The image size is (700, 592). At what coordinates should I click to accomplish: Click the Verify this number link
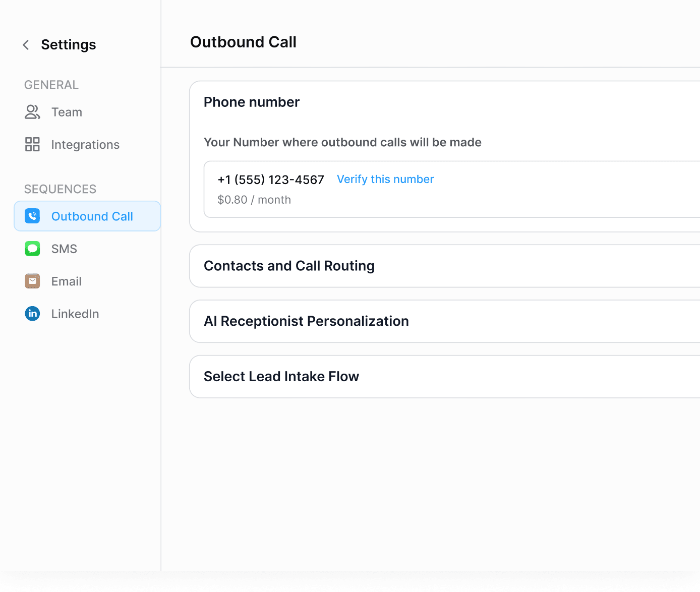click(x=385, y=180)
